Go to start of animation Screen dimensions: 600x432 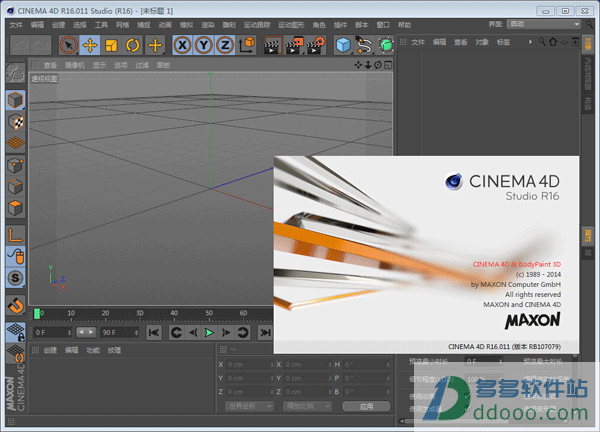click(154, 333)
